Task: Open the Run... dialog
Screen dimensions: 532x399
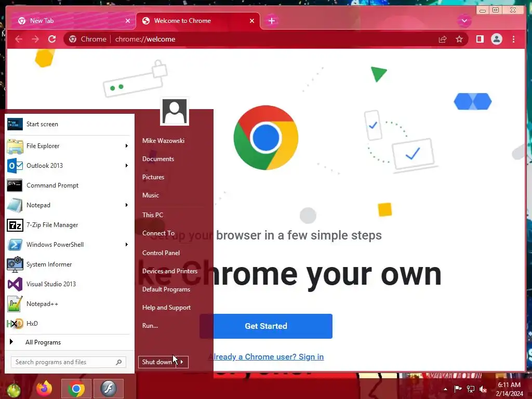Action: 150,326
